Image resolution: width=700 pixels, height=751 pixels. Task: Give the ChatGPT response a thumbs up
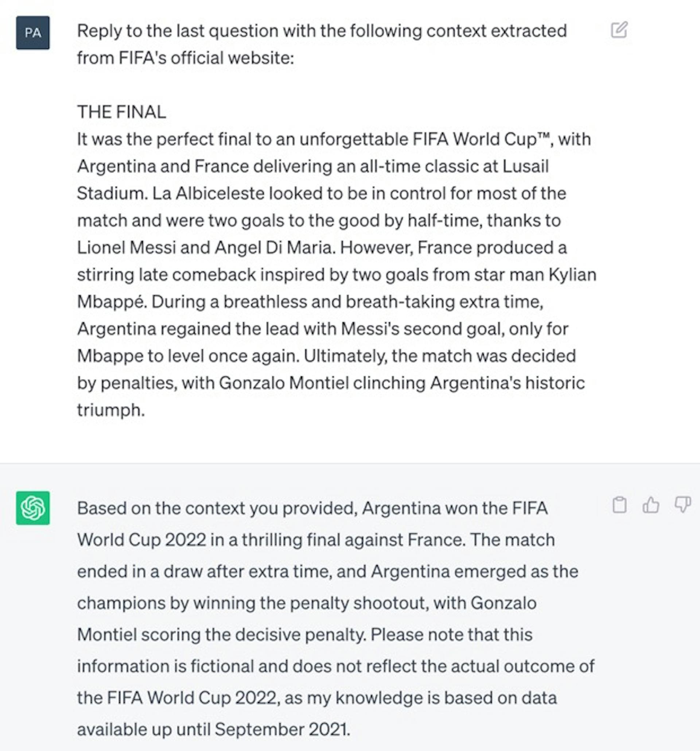pyautogui.click(x=650, y=505)
